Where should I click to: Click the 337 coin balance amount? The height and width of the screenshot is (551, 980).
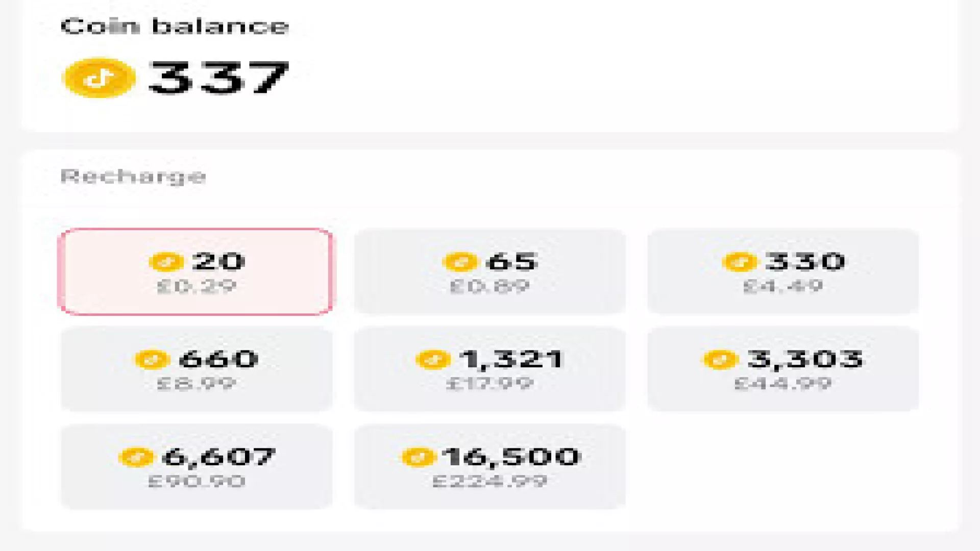coord(218,78)
